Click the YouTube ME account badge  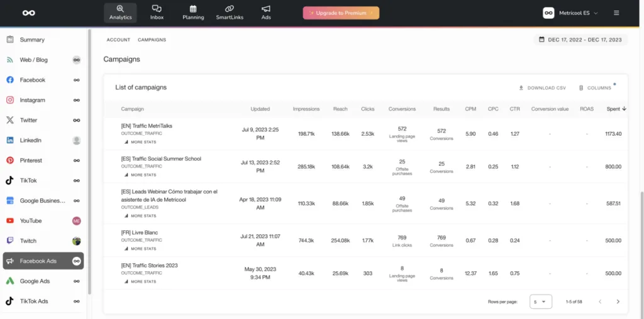click(x=76, y=220)
